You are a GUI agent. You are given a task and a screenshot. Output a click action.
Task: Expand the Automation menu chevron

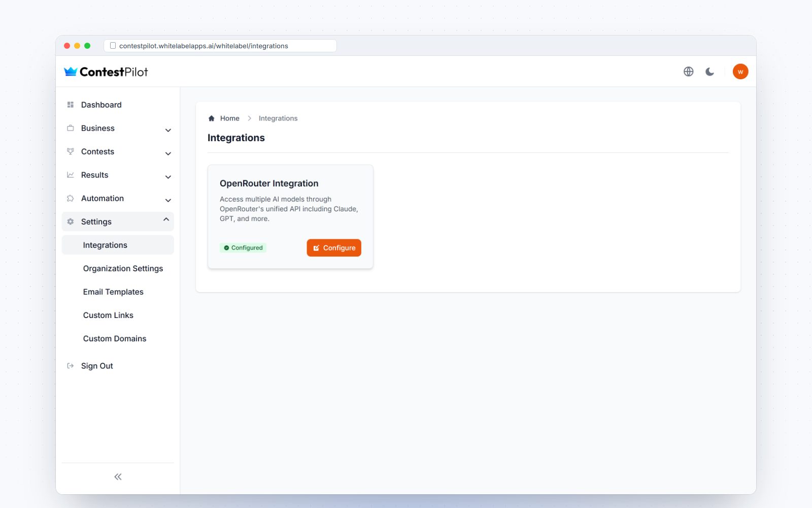168,200
